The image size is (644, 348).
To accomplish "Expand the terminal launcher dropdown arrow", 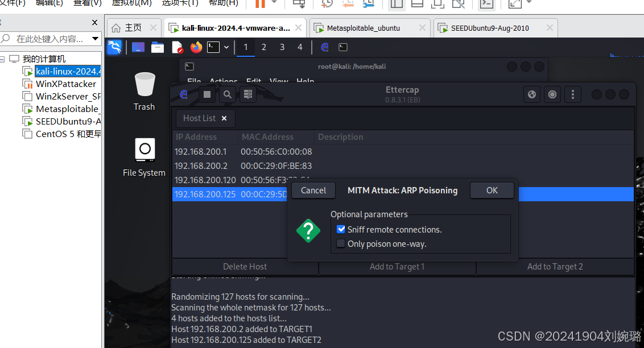I will [226, 47].
